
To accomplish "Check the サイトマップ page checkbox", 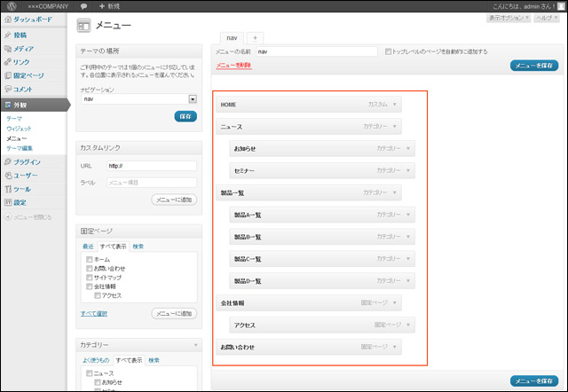I will (89, 278).
